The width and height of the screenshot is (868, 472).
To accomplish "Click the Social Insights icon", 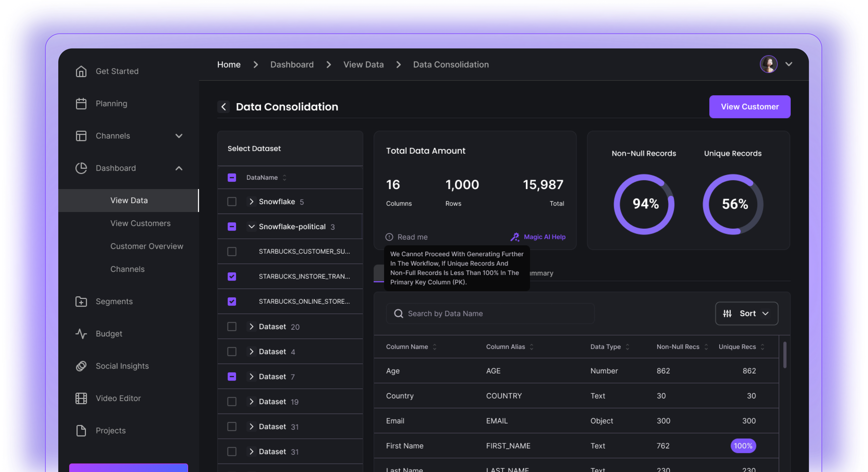I will coord(81,366).
